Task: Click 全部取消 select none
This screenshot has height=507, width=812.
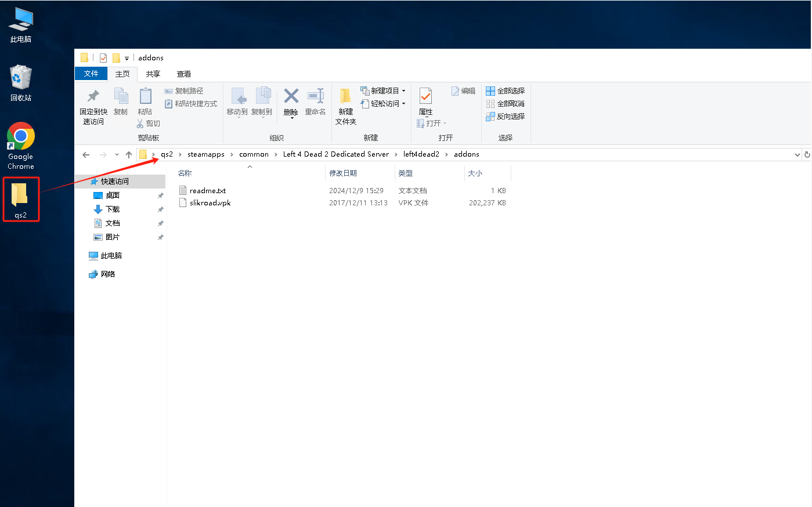Action: [x=505, y=104]
